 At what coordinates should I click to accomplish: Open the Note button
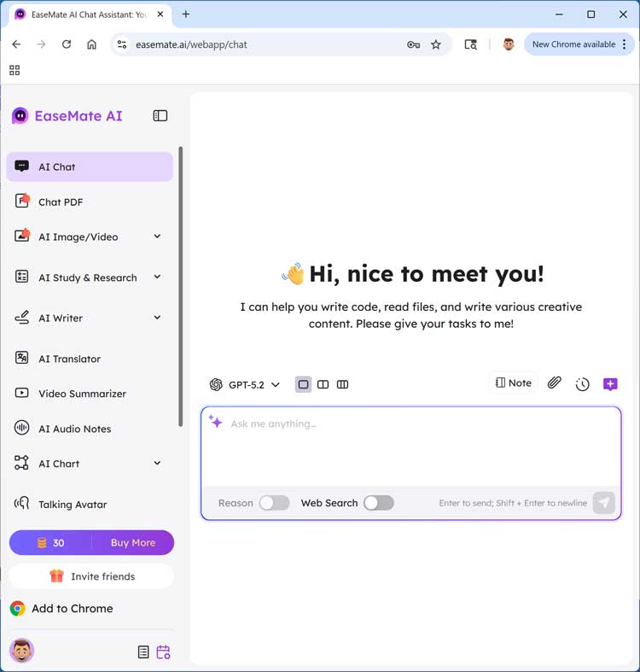tap(513, 383)
